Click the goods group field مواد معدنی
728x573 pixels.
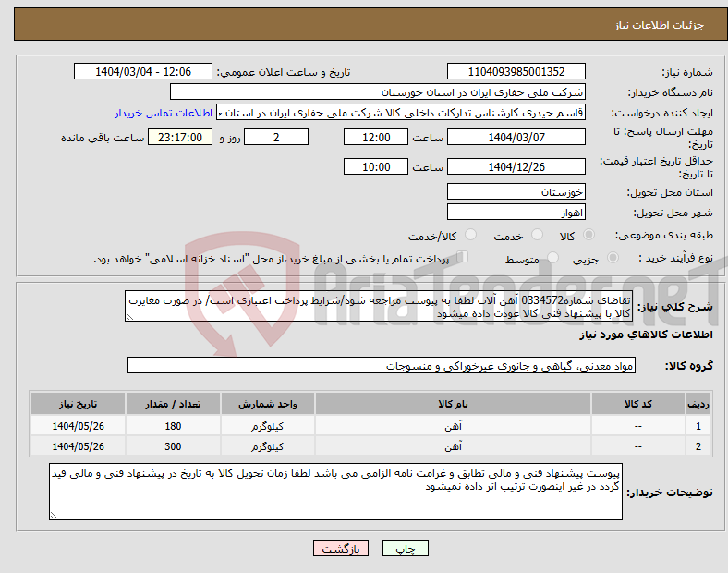click(382, 365)
